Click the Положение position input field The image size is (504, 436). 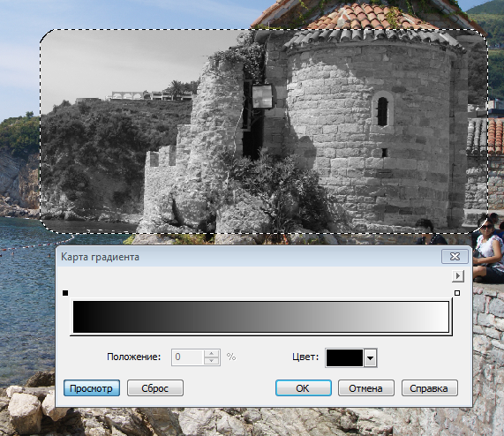[188, 357]
